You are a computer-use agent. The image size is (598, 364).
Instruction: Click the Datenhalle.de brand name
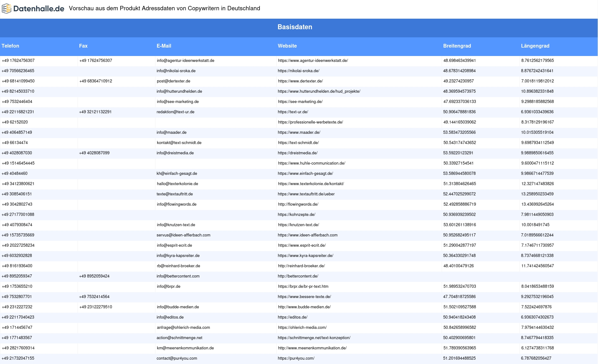click(39, 9)
